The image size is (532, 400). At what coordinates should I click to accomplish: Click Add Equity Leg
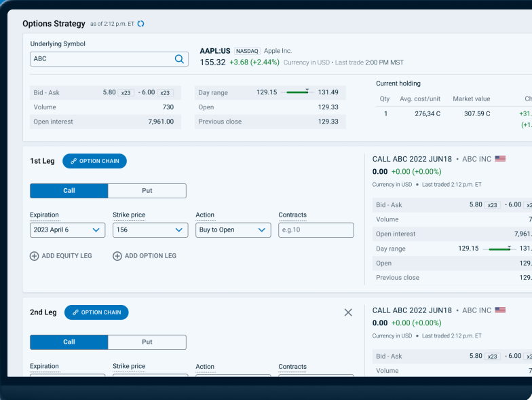(61, 256)
